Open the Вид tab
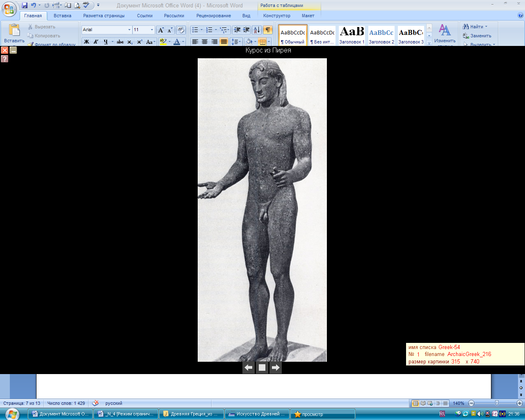 (246, 16)
